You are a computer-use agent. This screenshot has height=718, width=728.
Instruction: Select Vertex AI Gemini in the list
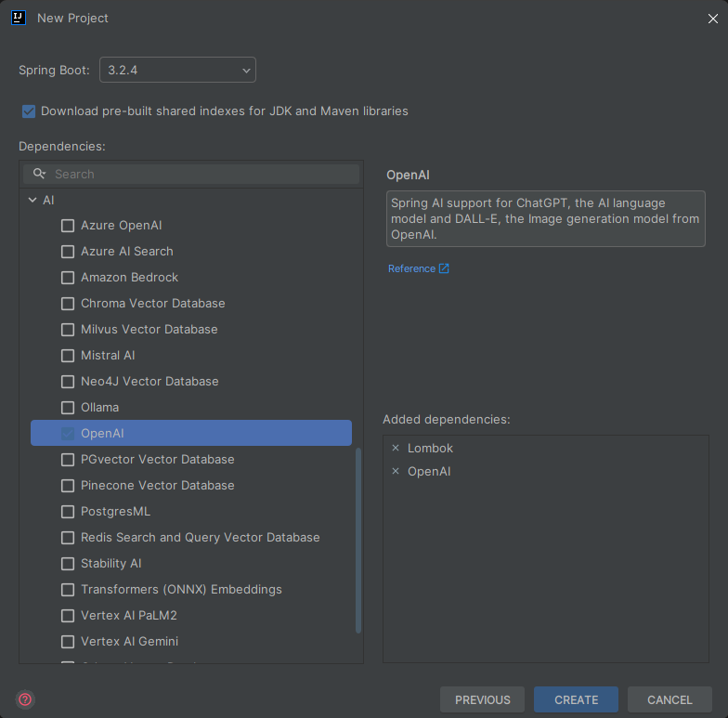[x=129, y=641]
